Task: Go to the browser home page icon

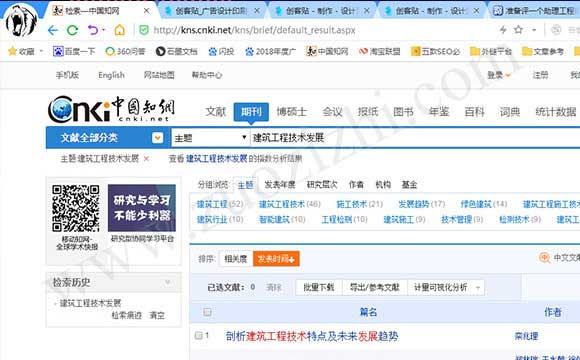Action: pos(119,30)
